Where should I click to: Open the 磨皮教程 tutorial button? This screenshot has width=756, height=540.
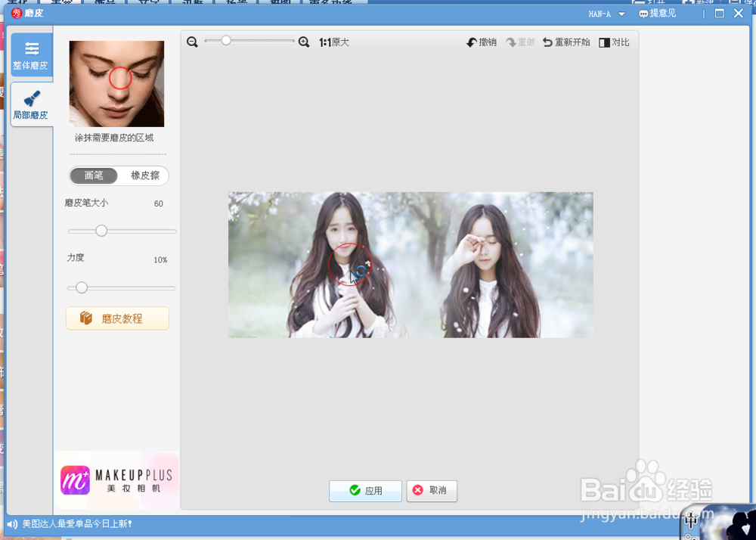click(117, 318)
